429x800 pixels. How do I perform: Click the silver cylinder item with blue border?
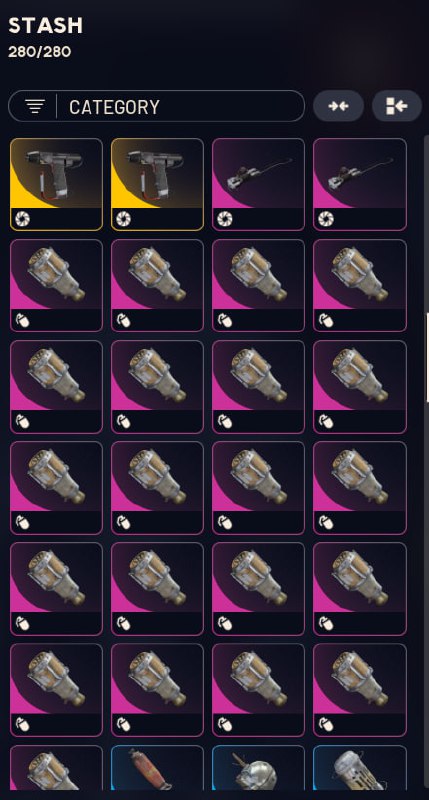click(x=360, y=767)
